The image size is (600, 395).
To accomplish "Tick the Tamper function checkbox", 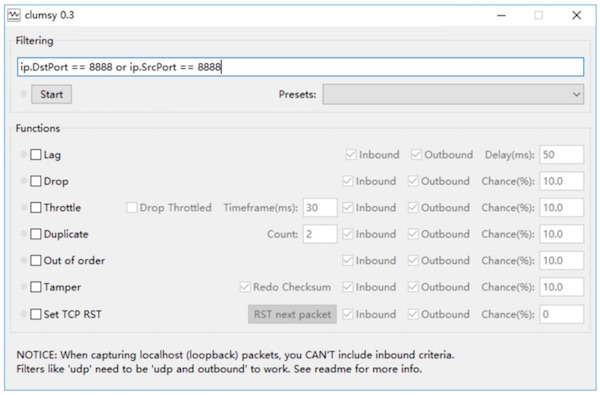I will coord(36,287).
